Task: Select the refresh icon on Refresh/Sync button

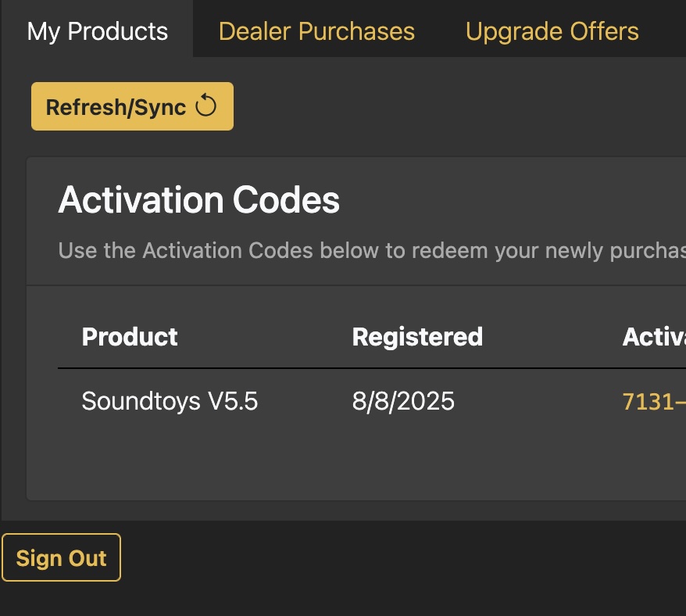Action: (x=205, y=105)
